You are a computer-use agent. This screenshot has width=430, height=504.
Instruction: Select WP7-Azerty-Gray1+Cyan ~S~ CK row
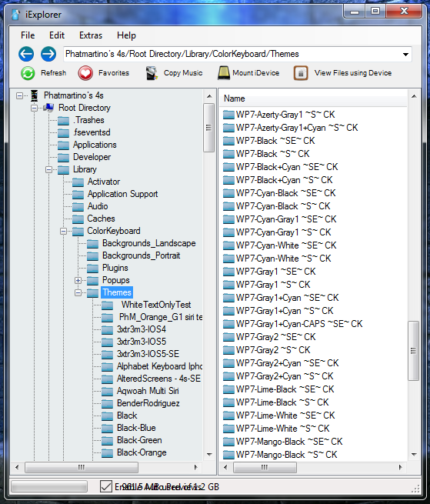(297, 128)
